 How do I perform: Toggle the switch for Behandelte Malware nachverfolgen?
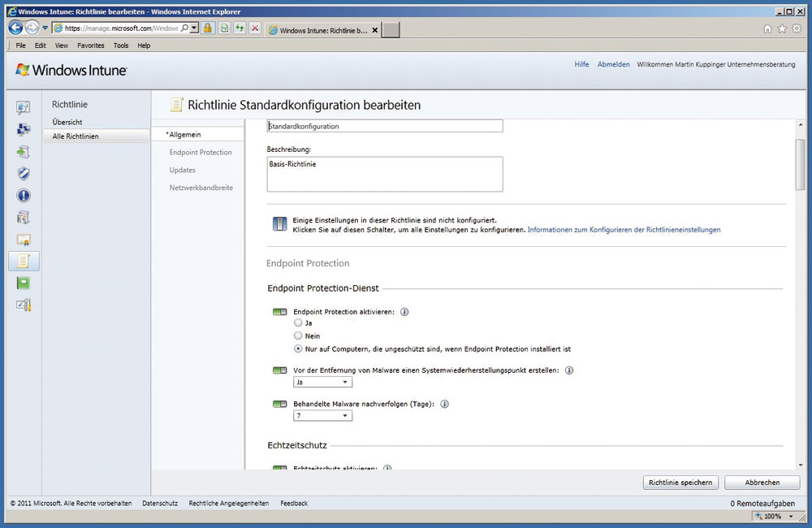point(279,405)
